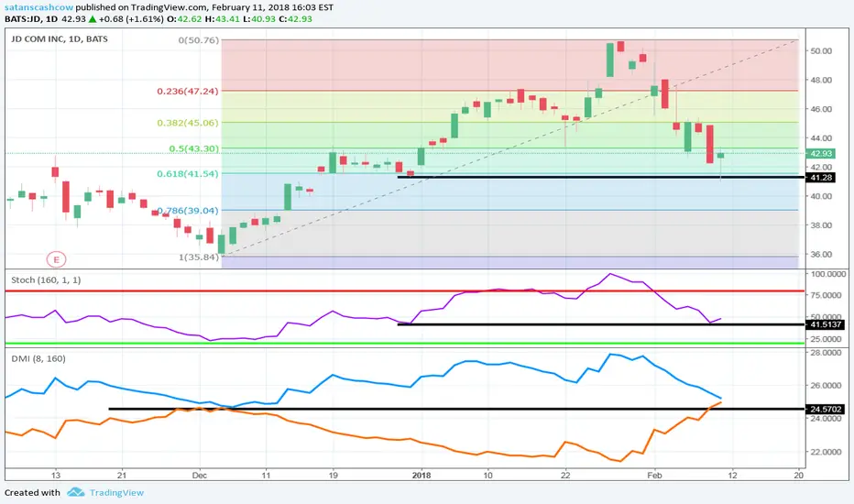Click the TradingView cloud logo icon
This screenshot has width=854, height=504.
pos(76,493)
